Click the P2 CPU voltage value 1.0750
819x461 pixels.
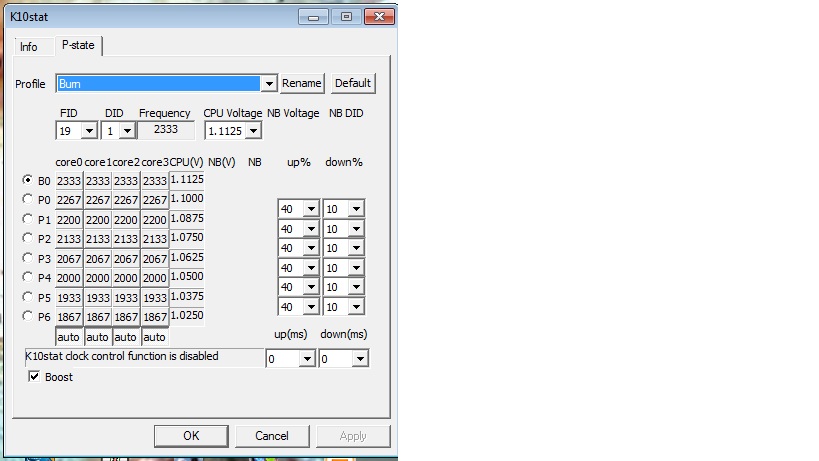click(x=187, y=238)
